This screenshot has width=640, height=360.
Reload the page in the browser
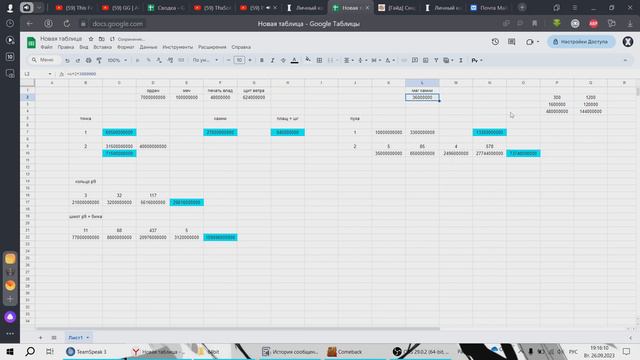click(x=67, y=24)
